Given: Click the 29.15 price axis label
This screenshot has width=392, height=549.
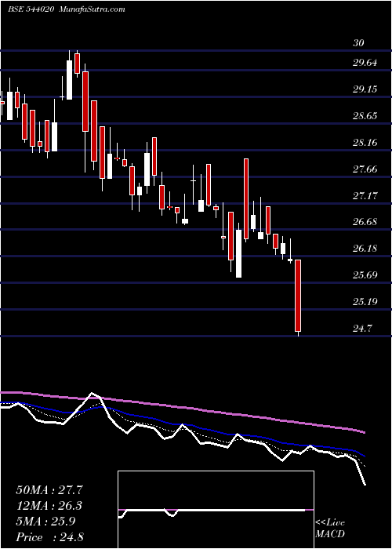Looking at the screenshot, I should coord(365,89).
